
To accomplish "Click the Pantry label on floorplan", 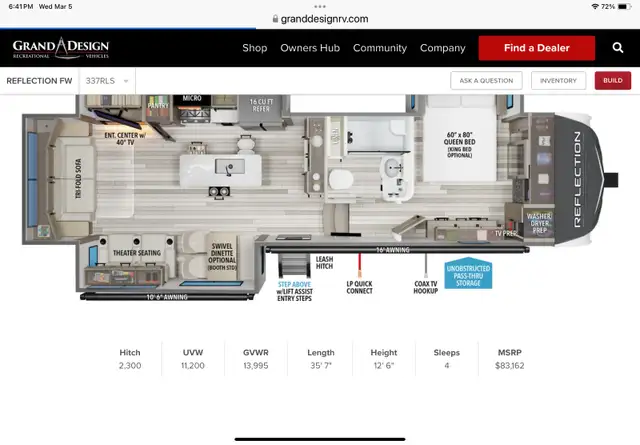I will [158, 105].
